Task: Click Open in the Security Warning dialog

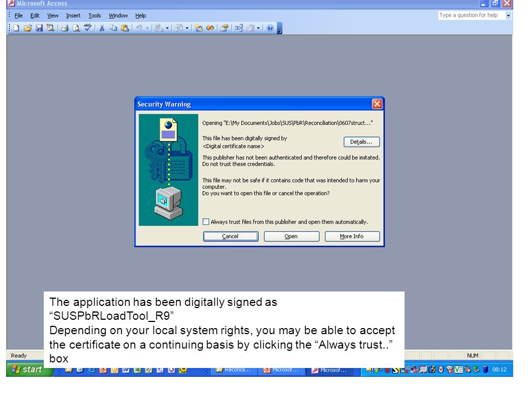Action: click(x=291, y=237)
